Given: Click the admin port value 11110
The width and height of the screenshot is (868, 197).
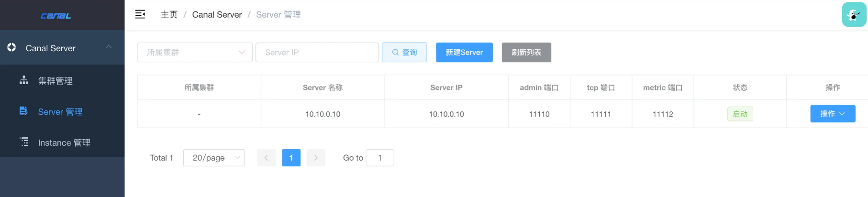Looking at the screenshot, I should click(539, 114).
